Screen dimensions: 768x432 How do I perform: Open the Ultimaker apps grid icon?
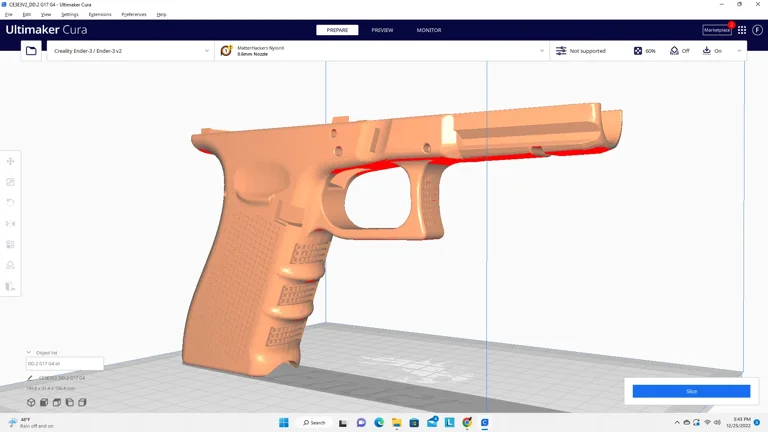tap(742, 30)
